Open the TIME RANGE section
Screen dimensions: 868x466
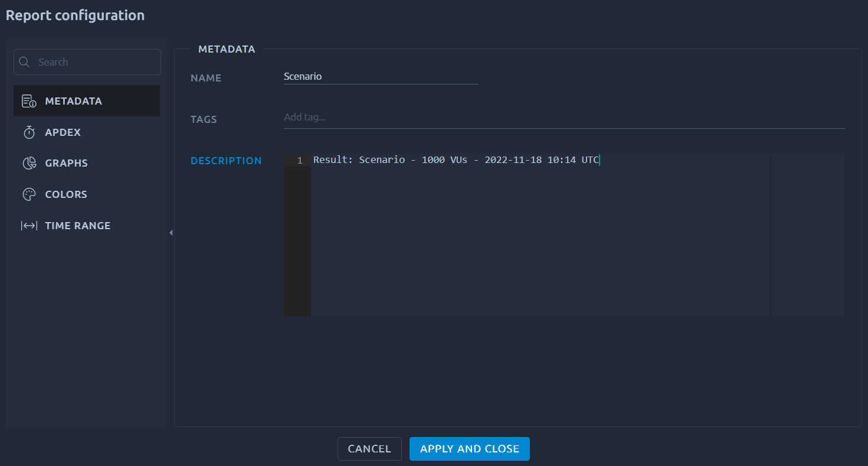[x=87, y=226]
